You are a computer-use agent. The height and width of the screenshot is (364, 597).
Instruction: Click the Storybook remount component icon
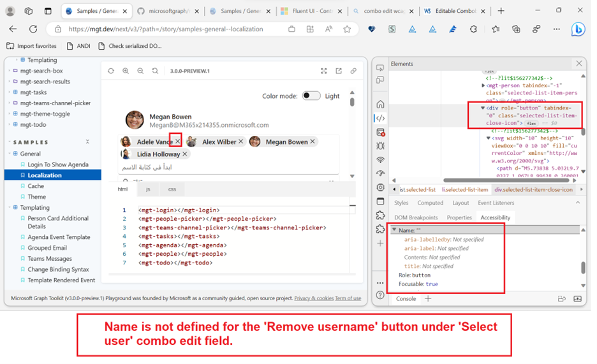(111, 71)
